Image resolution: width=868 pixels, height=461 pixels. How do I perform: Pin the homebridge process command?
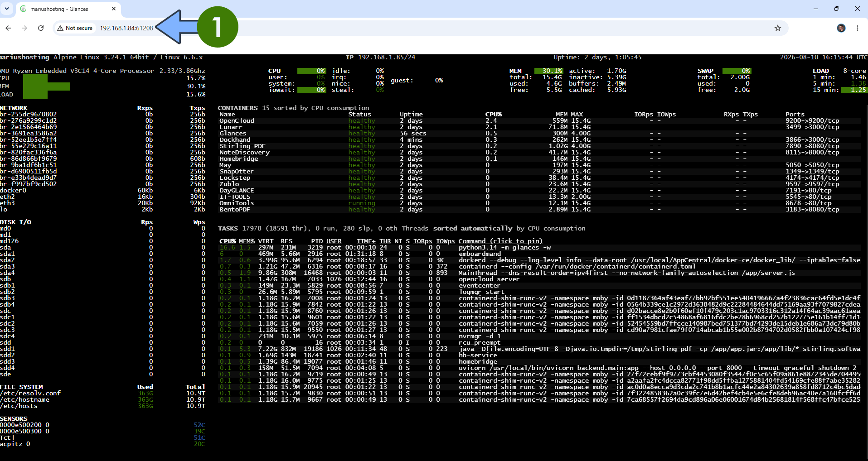pos(478,362)
